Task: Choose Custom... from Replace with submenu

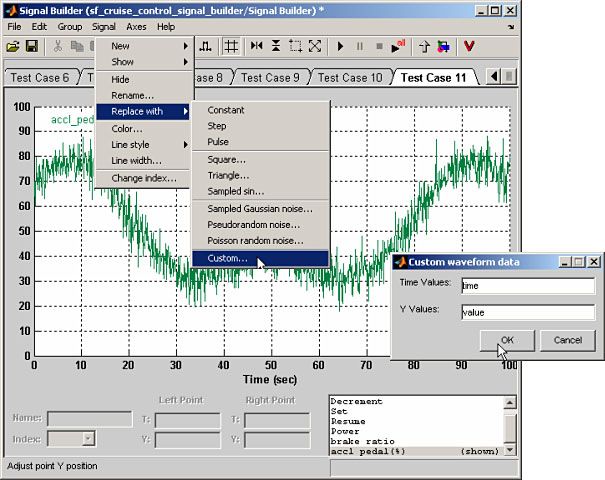Action: pyautogui.click(x=227, y=259)
